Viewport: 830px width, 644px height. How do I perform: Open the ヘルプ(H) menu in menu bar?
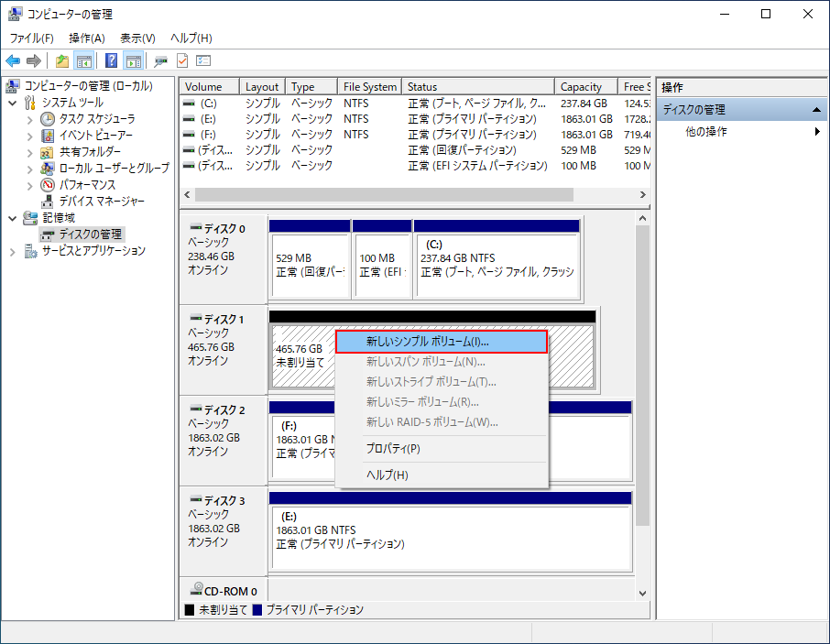pyautogui.click(x=191, y=38)
